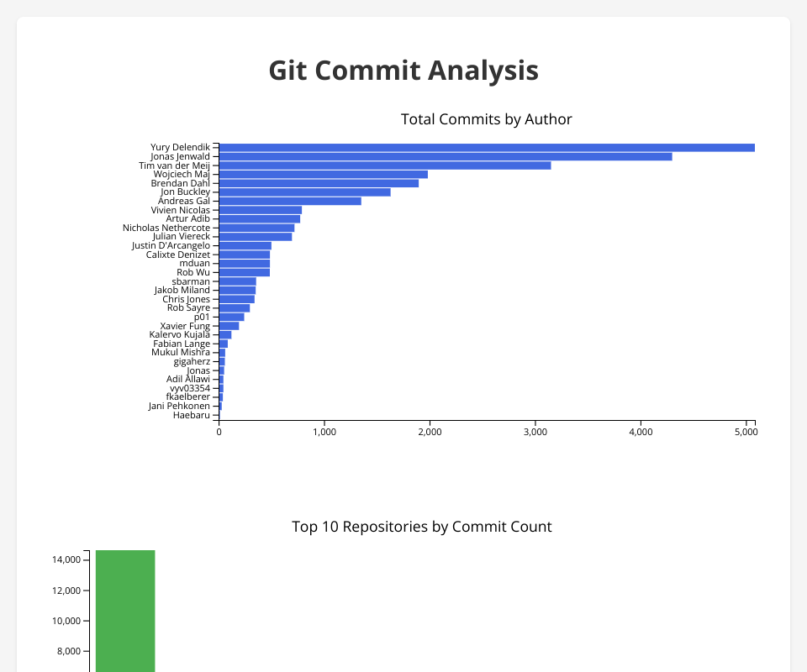
Task: Click the 12,000 y-axis tick label
Action: point(64,591)
